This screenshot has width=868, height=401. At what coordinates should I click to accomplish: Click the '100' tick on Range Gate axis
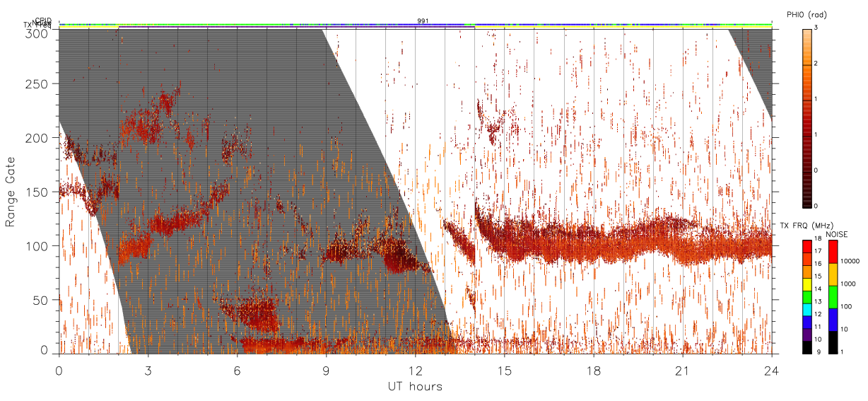coord(38,246)
